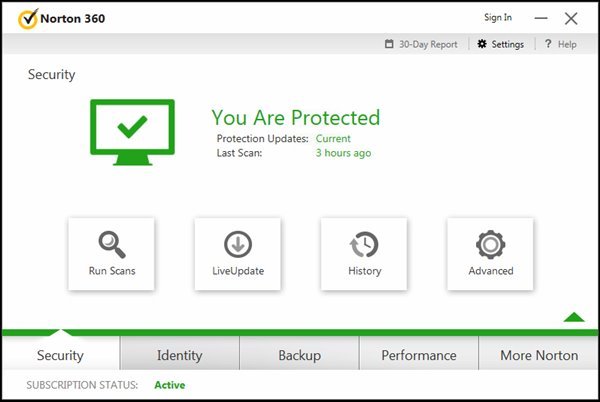Viewport: 600px width, 402px height.
Task: Click the Active subscription status link
Action: point(169,385)
